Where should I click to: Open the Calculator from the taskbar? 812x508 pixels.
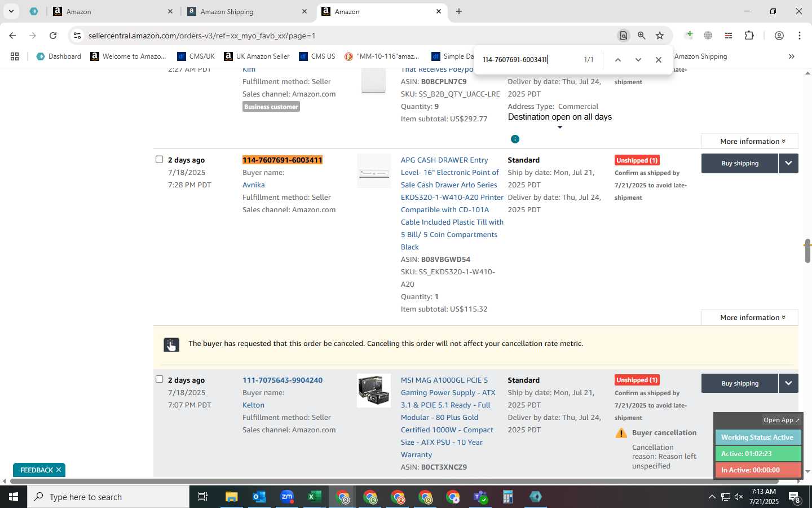pos(508,497)
